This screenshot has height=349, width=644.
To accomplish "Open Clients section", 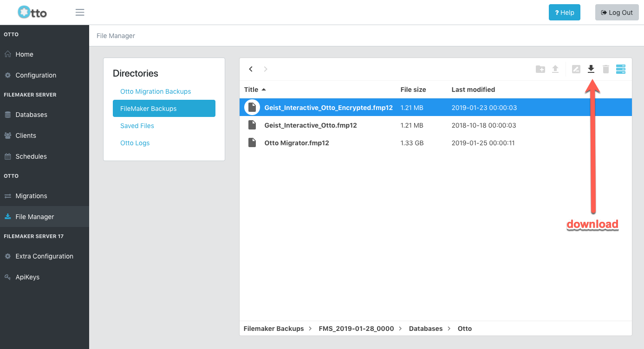I will coord(45,136).
